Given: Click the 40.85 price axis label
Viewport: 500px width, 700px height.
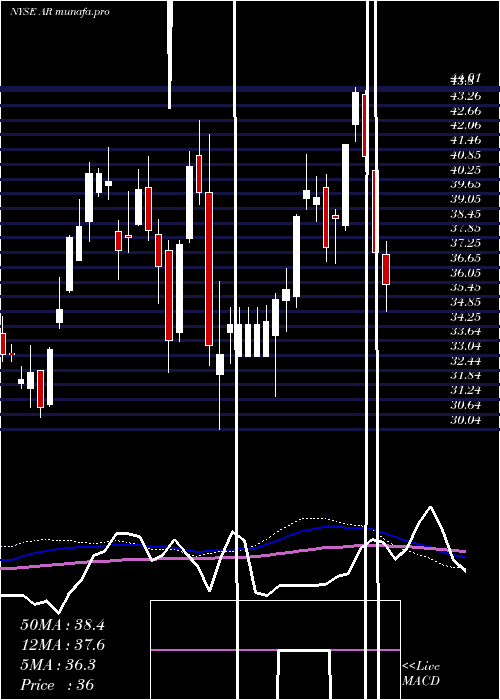Looking at the screenshot, I should point(466,155).
